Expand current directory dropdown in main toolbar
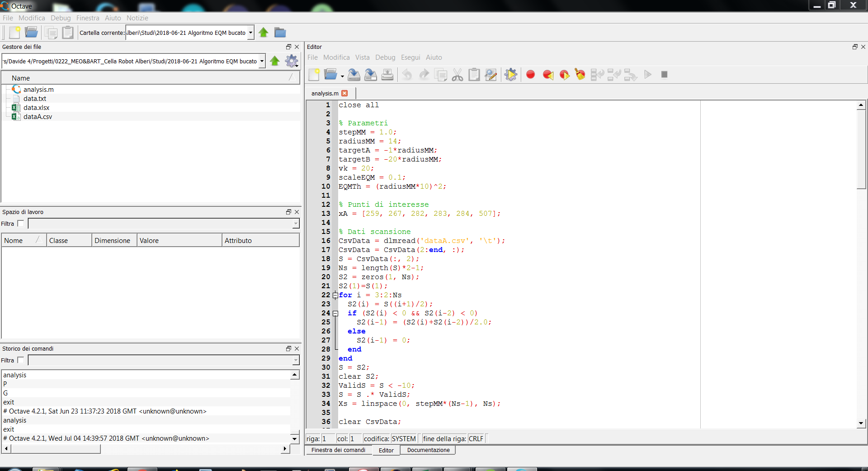 coord(250,33)
